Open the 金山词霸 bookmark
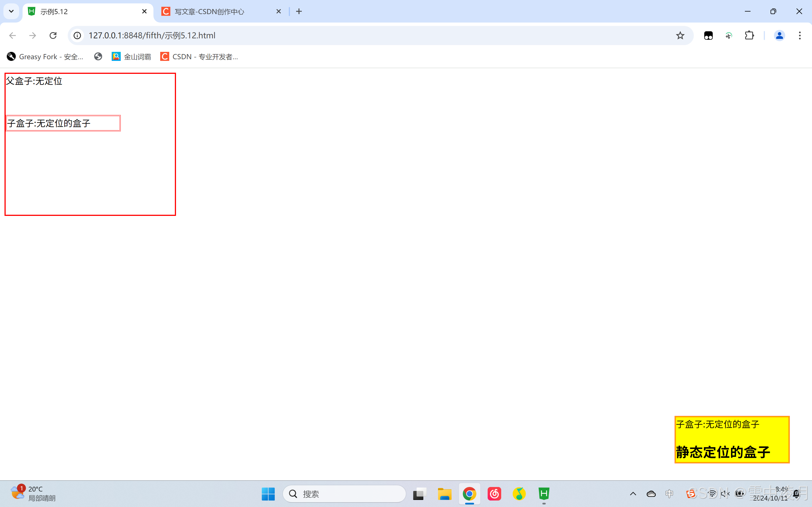The width and height of the screenshot is (812, 507). (131, 57)
